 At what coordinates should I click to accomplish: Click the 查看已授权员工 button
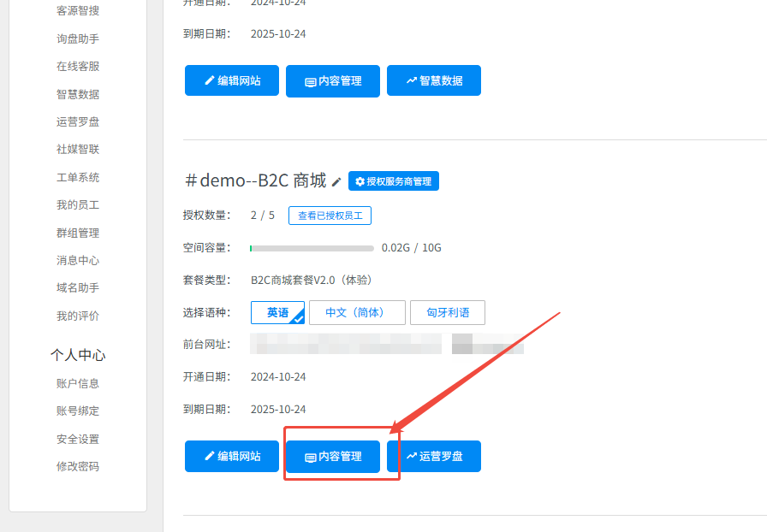330,215
